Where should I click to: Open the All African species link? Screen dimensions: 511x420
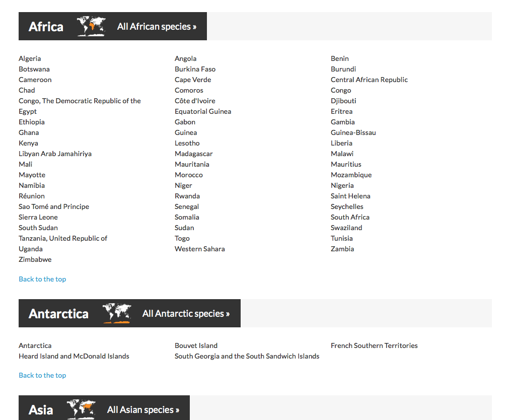tap(157, 27)
